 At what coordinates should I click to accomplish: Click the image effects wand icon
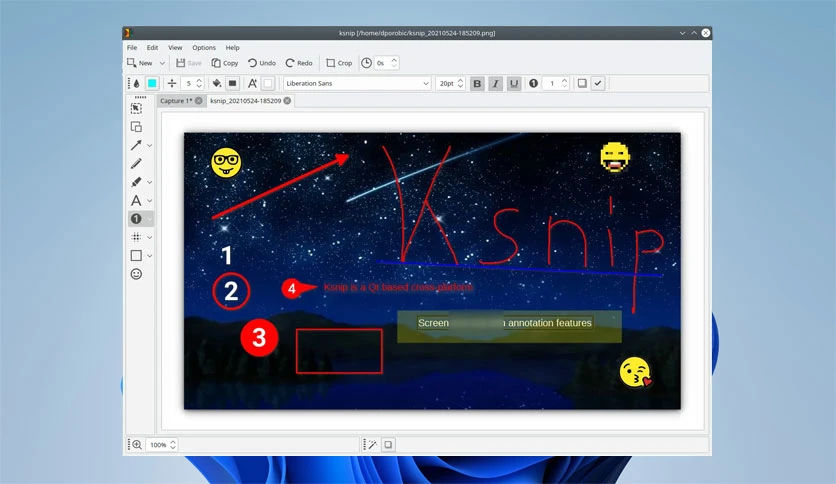[372, 445]
